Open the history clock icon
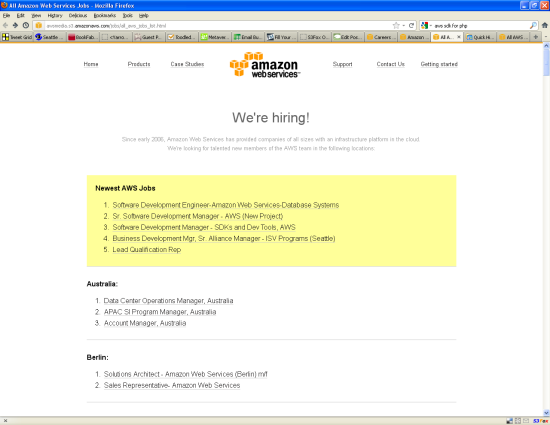The width and height of the screenshot is (550, 425). [26, 25]
